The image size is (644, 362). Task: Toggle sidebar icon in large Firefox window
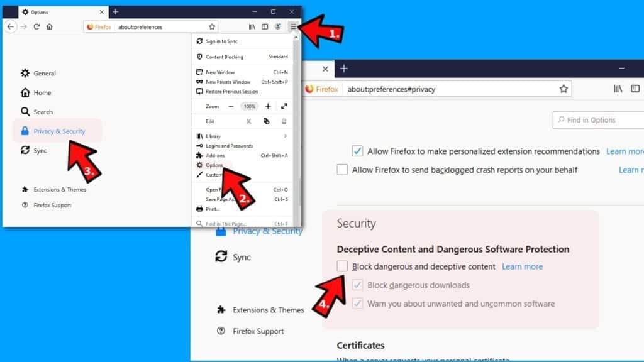[x=635, y=89]
